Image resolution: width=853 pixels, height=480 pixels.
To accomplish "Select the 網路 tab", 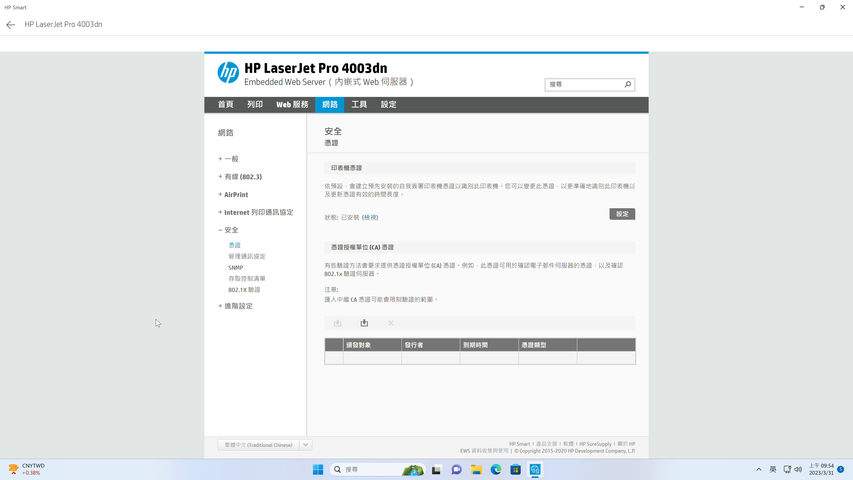I will click(330, 104).
